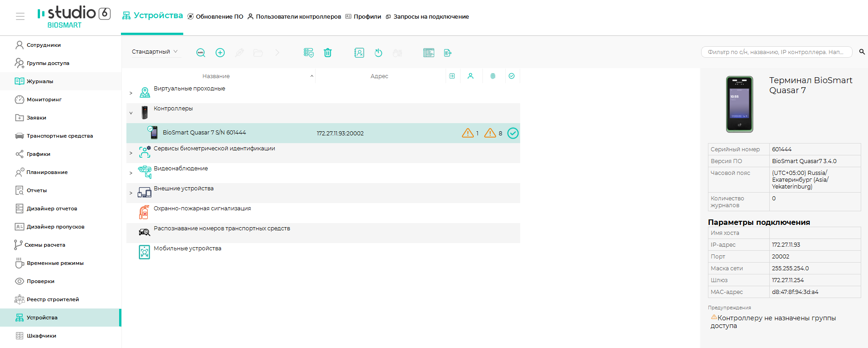Expand Внешние устройства group

[x=131, y=193]
